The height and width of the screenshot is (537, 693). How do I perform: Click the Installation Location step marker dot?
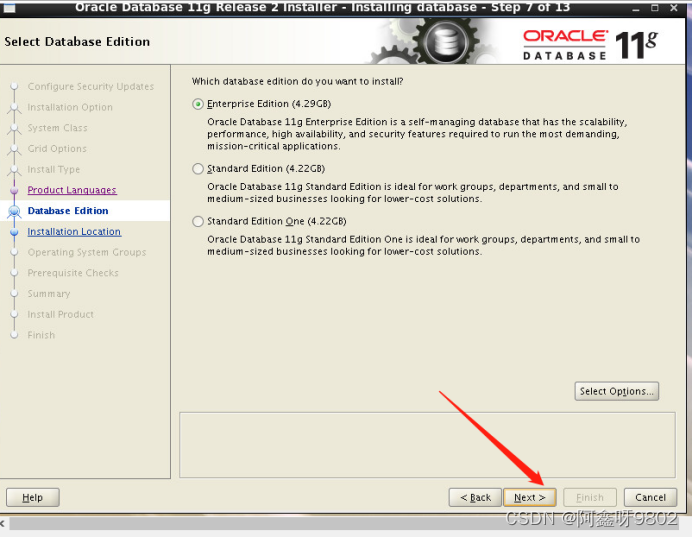click(14, 232)
